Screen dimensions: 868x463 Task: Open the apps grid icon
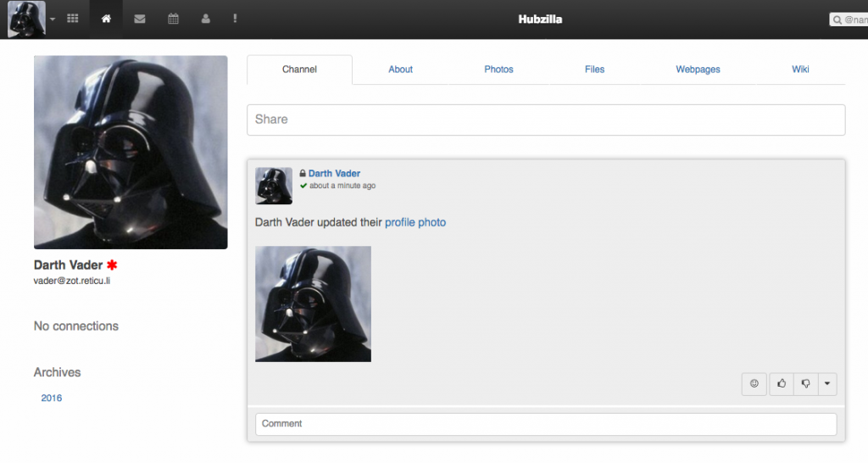click(73, 19)
